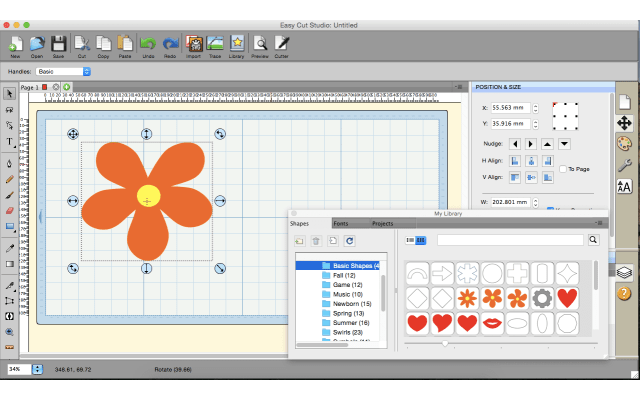The height and width of the screenshot is (400, 640).
Task: Open the Summer (16) folder
Action: (x=351, y=323)
